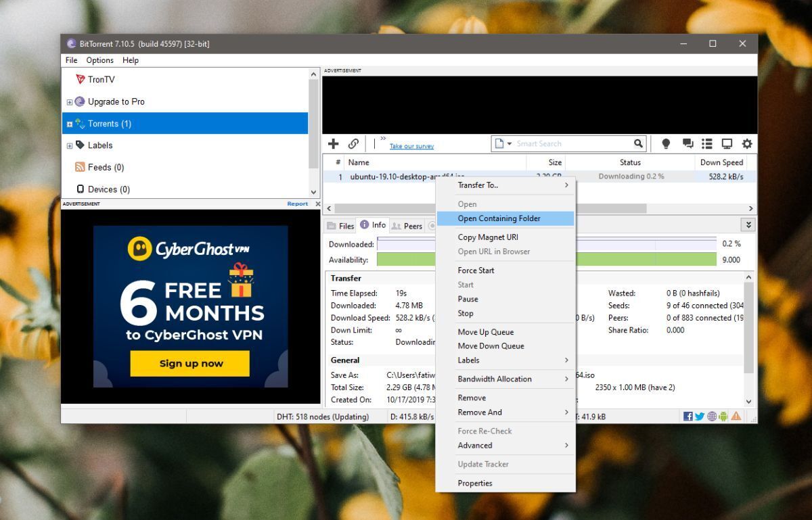Screen dimensions: 812x520
Task: Click the Facebook icon in the status bar
Action: click(x=688, y=417)
